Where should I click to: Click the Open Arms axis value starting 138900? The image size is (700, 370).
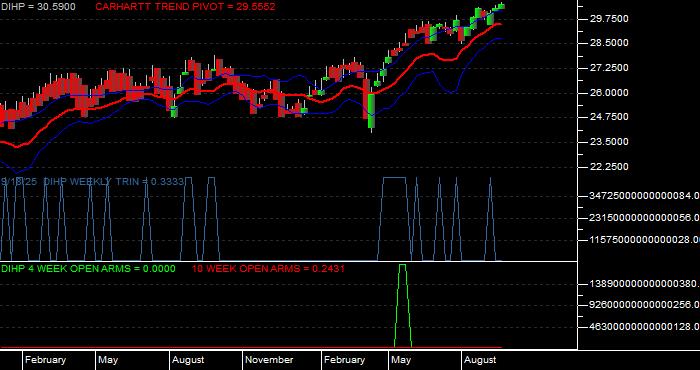click(645, 284)
